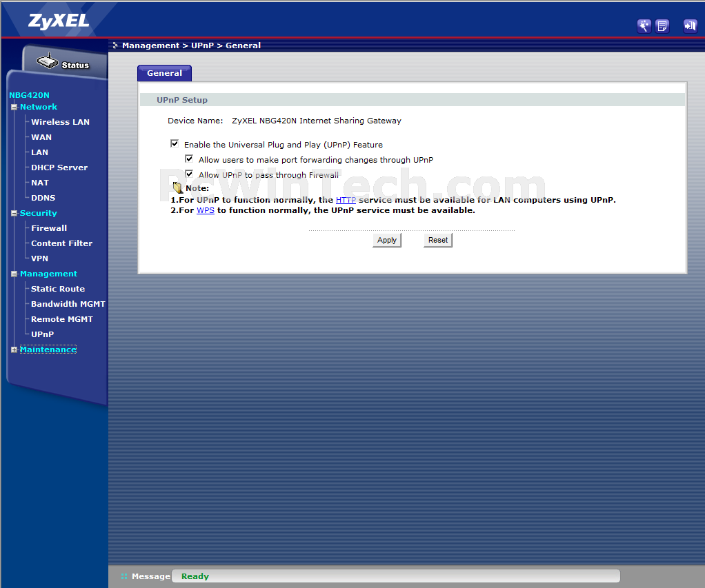The height and width of the screenshot is (588, 705).
Task: Open the setup Wizard icon
Action: click(x=644, y=26)
